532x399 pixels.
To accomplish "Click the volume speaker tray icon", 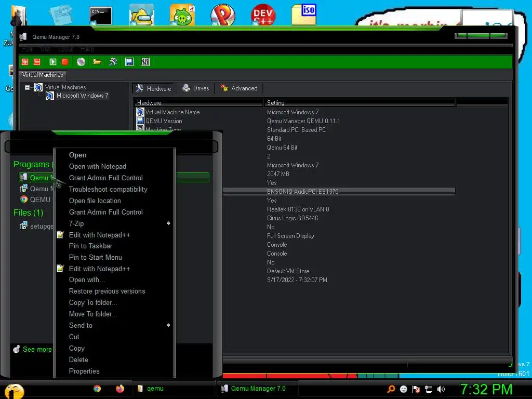I will point(441,389).
